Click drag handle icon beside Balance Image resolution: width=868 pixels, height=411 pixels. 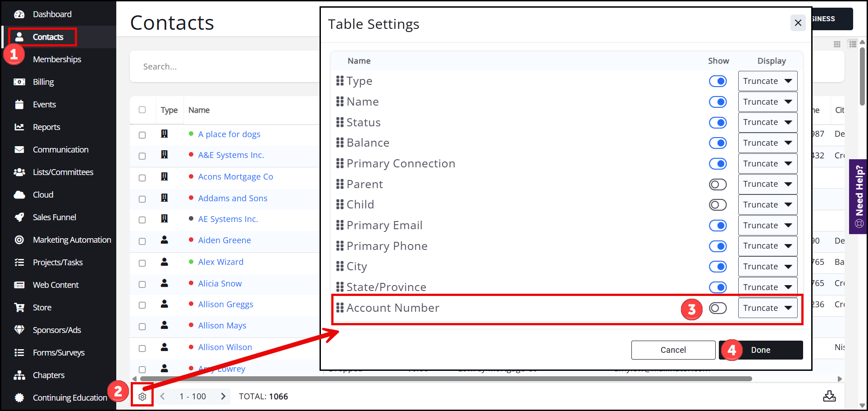point(340,143)
